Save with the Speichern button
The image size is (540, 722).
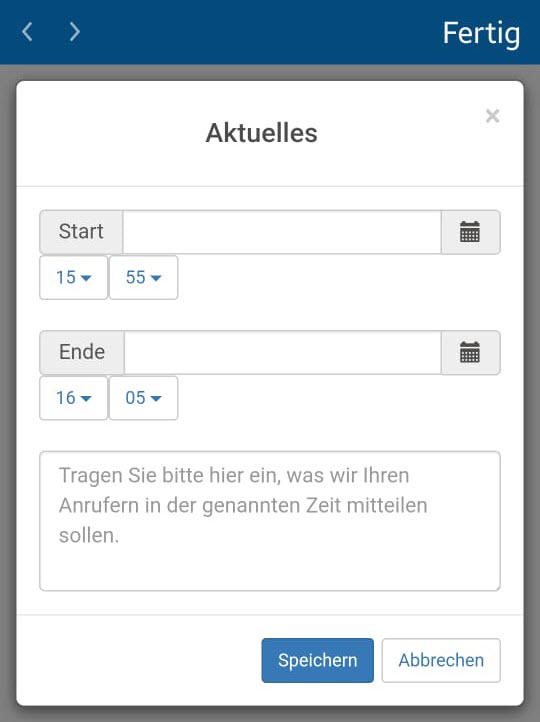(318, 660)
